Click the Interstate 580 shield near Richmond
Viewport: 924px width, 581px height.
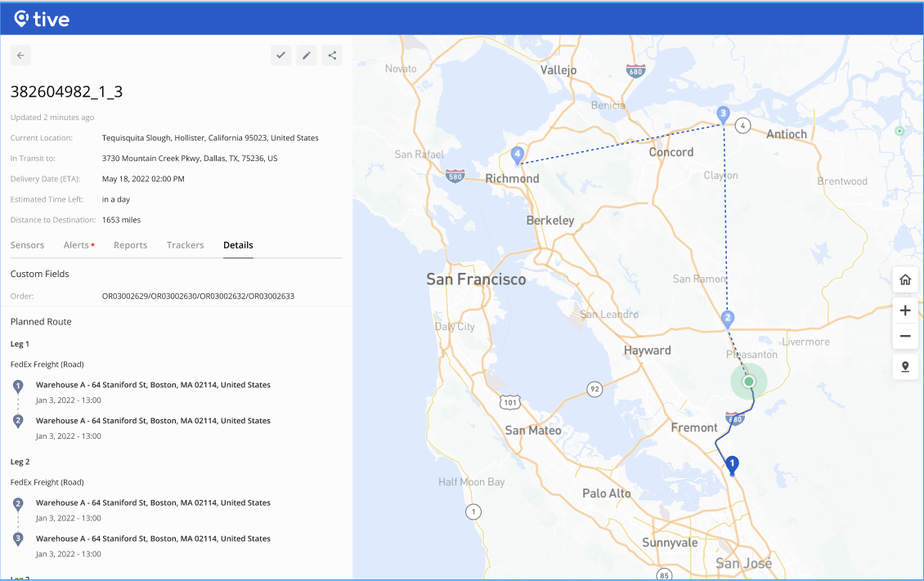tap(455, 176)
